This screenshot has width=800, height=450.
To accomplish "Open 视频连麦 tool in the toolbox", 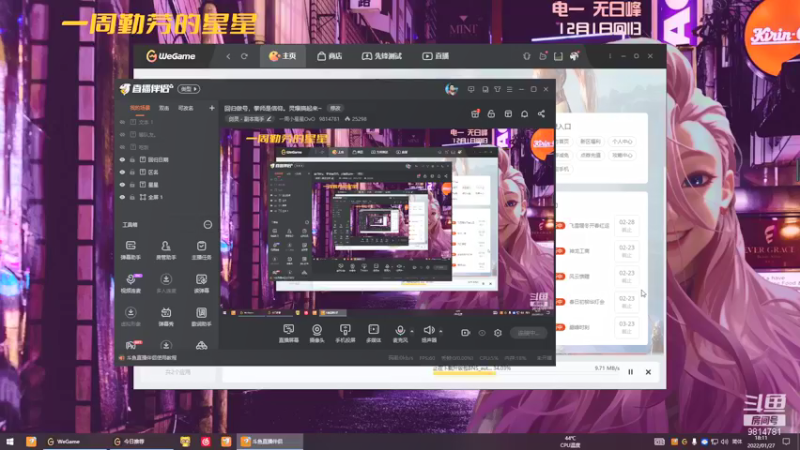I will pyautogui.click(x=131, y=284).
